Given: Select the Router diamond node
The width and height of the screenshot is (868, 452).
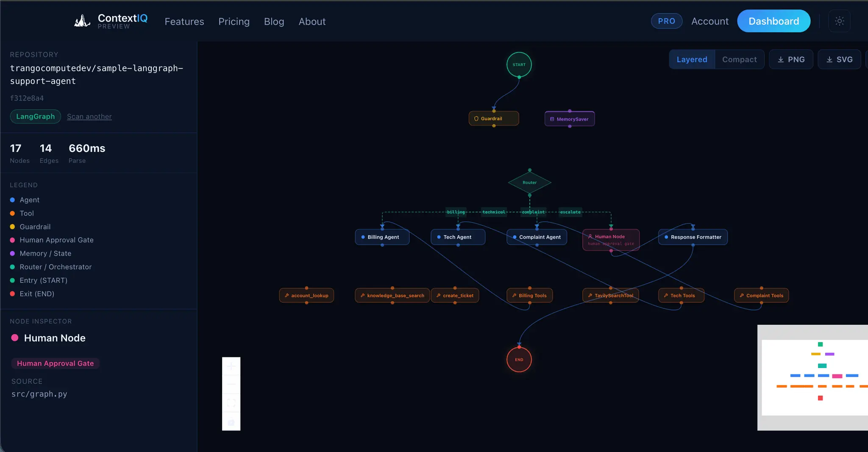Looking at the screenshot, I should tap(529, 183).
